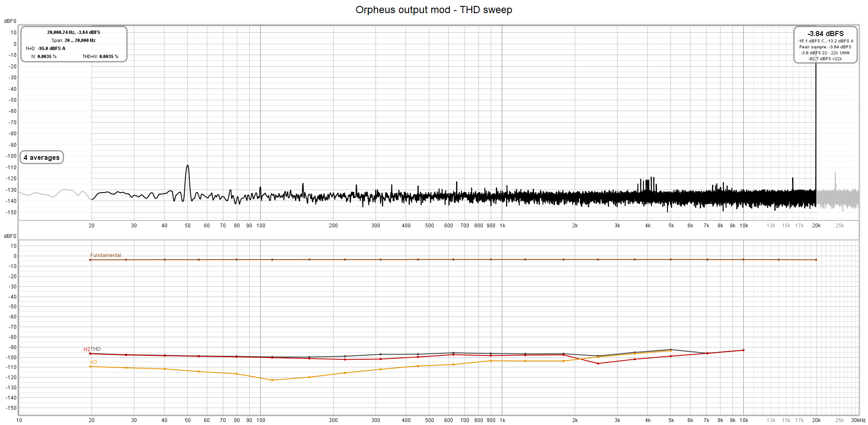Click the '-82.7 dBFS >22k' line
The width and height of the screenshot is (868, 425).
(x=825, y=59)
